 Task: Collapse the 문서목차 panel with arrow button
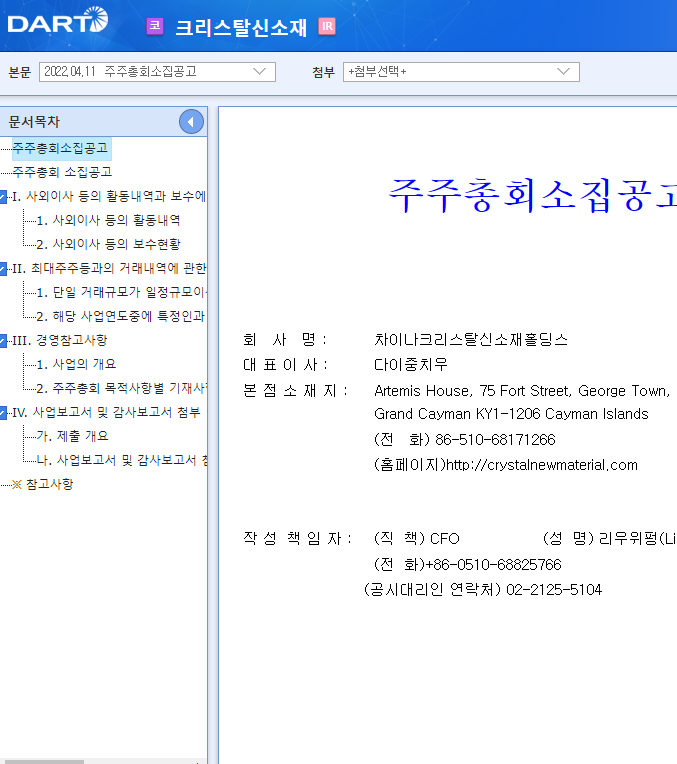click(191, 122)
